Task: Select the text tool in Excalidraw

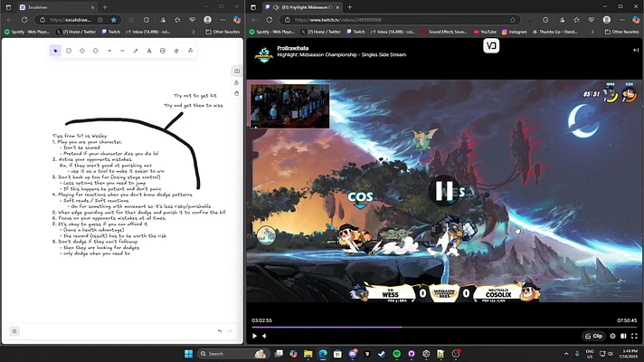Action: point(149,51)
